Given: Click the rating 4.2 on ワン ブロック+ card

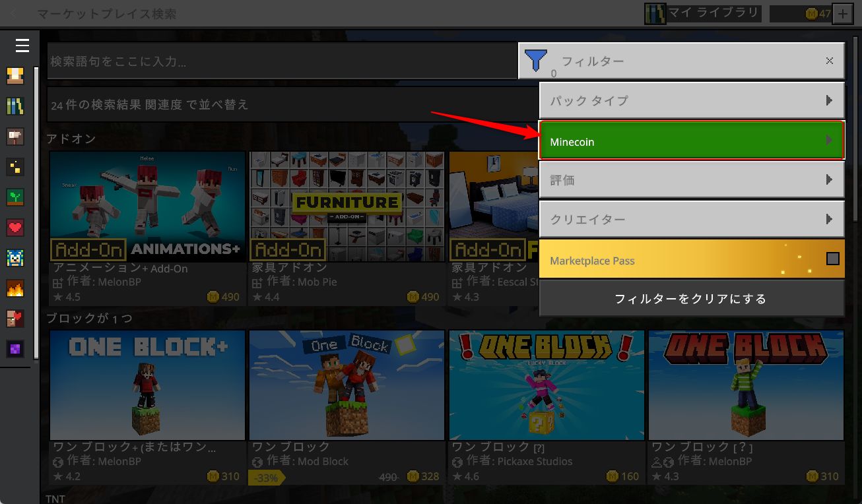Looking at the screenshot, I should pos(67,476).
